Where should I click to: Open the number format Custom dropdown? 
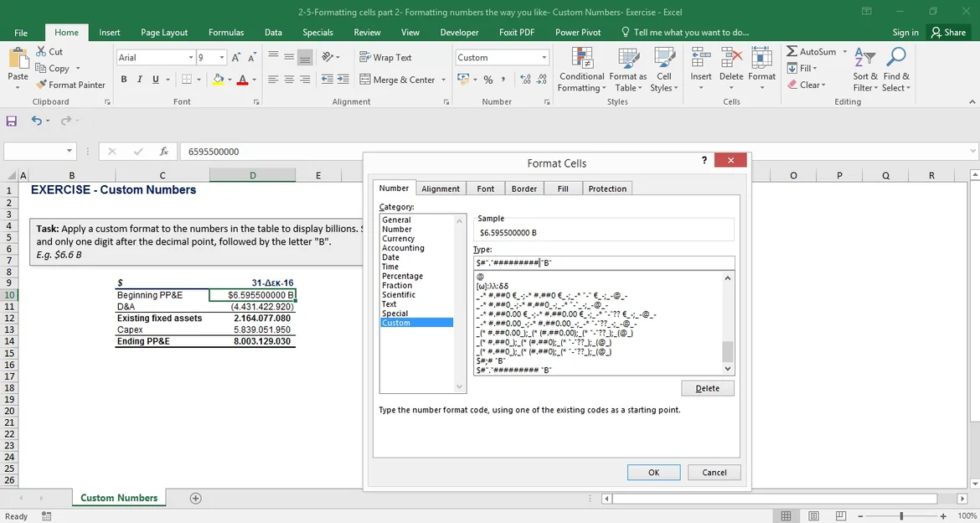tap(544, 58)
